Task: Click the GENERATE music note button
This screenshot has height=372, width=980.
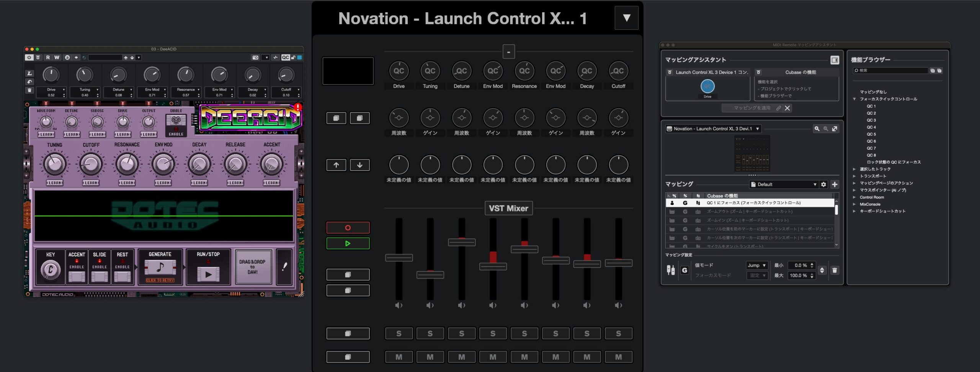Action: (160, 267)
